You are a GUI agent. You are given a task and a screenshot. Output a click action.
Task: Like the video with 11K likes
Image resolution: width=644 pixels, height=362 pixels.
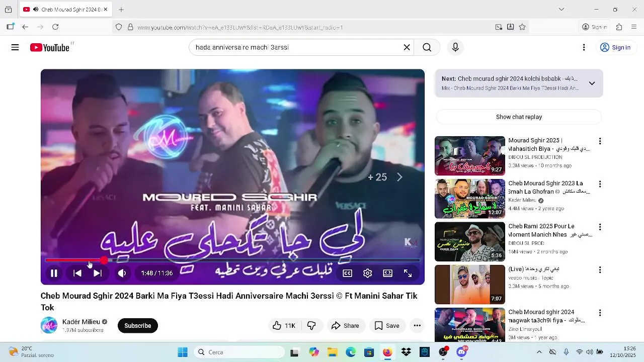tap(284, 325)
